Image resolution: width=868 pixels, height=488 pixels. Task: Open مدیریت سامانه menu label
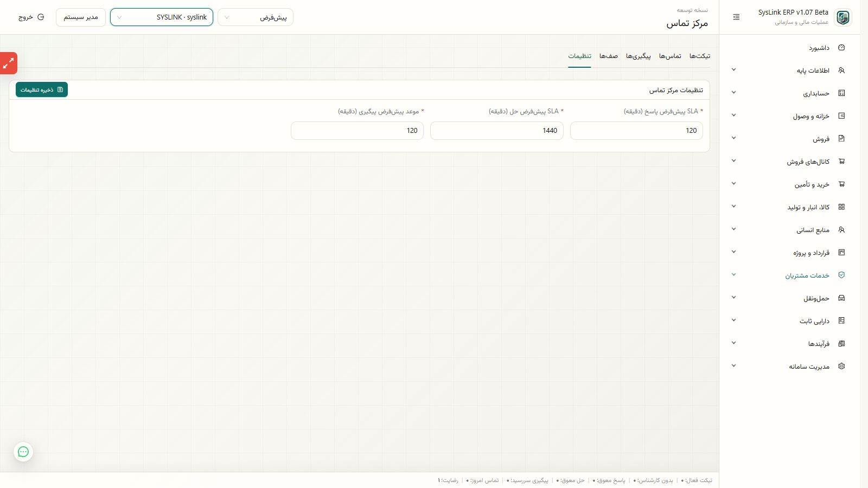click(x=809, y=367)
